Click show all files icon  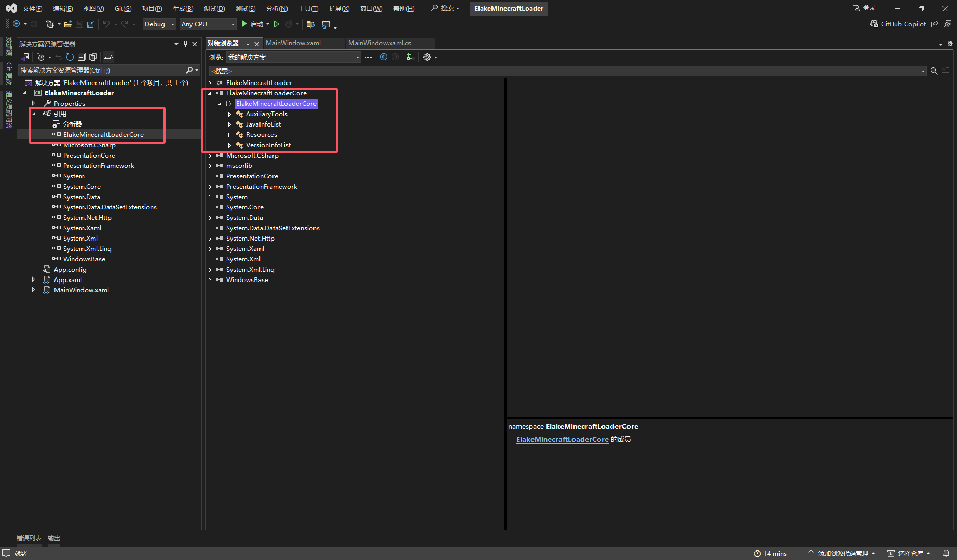(93, 57)
